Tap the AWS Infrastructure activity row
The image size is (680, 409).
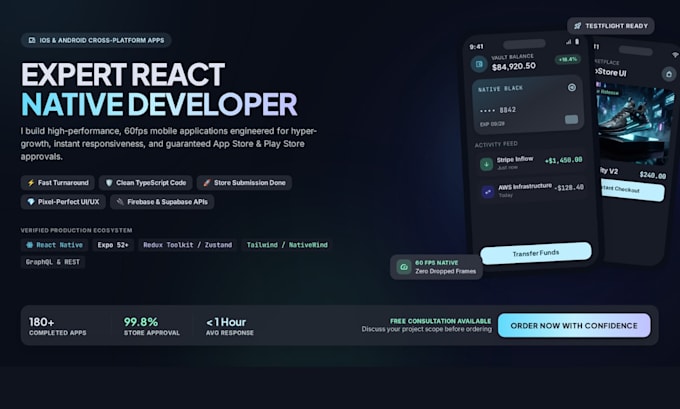pyautogui.click(x=532, y=190)
